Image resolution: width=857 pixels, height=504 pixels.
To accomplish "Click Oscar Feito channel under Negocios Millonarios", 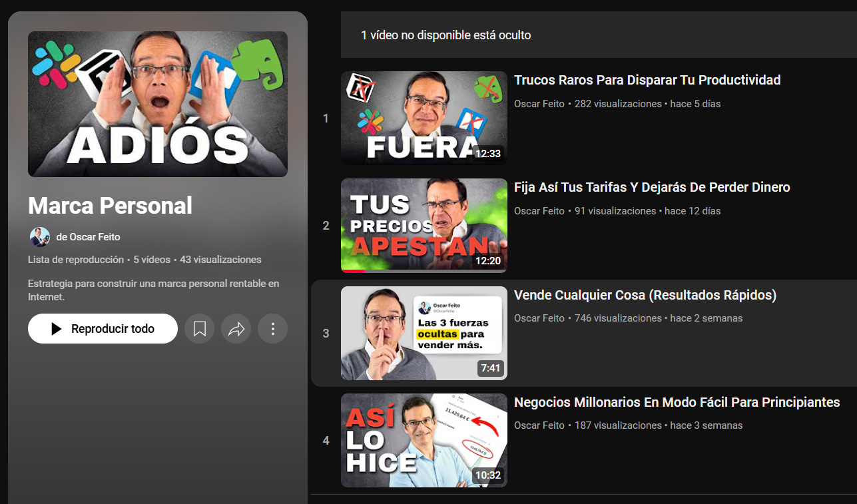I will pyautogui.click(x=539, y=425).
